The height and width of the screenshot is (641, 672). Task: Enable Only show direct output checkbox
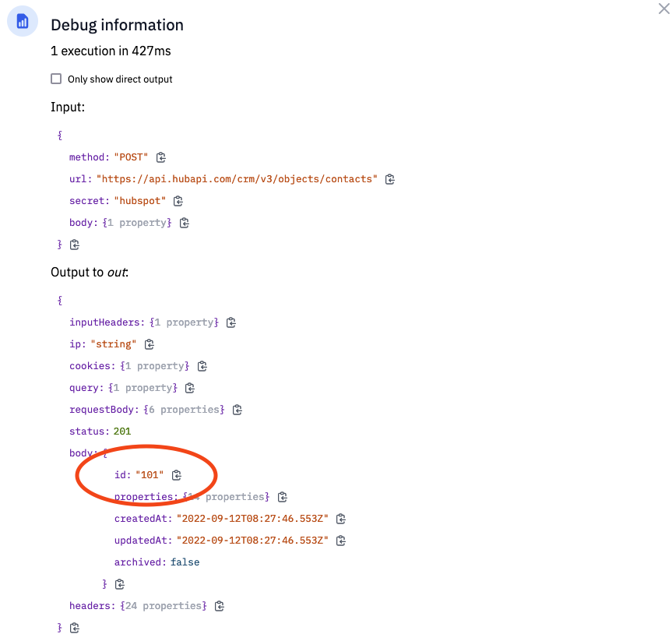click(x=56, y=79)
